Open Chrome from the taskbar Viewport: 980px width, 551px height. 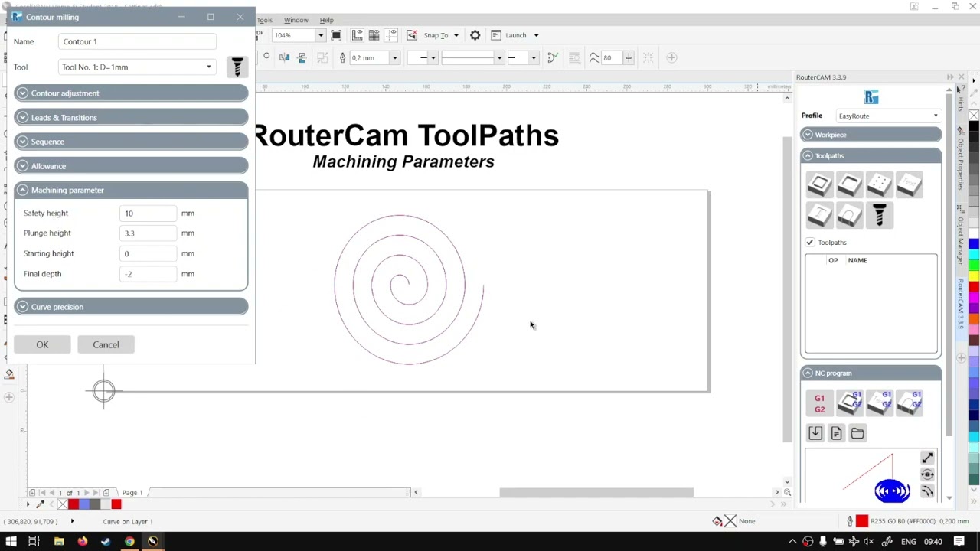[x=129, y=542]
